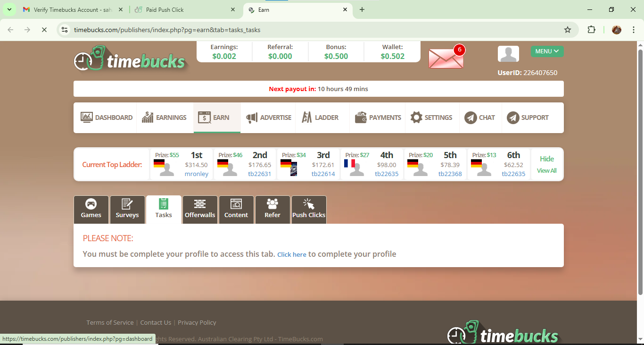The image size is (644, 345).
Task: Open ladder user tb22614
Action: coord(323,174)
